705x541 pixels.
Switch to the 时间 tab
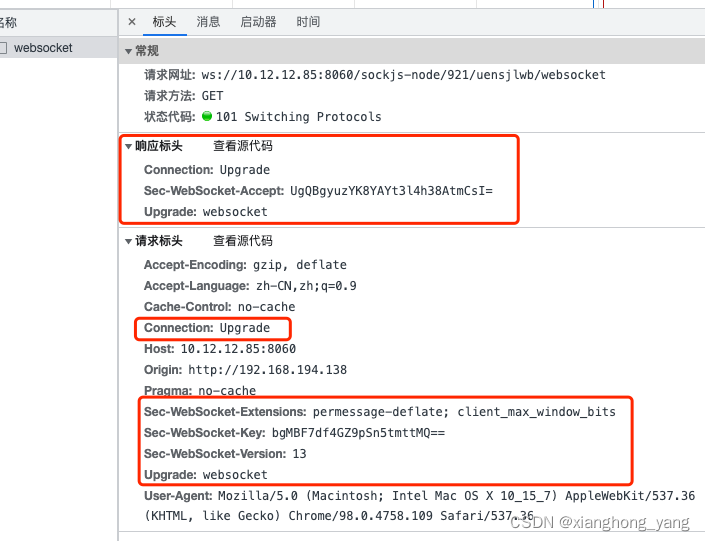[308, 22]
